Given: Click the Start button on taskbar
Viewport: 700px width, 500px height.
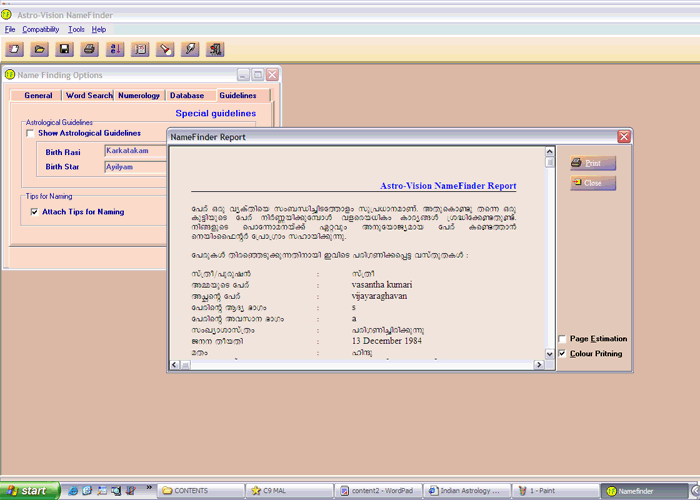Looking at the screenshot, I should (29, 491).
